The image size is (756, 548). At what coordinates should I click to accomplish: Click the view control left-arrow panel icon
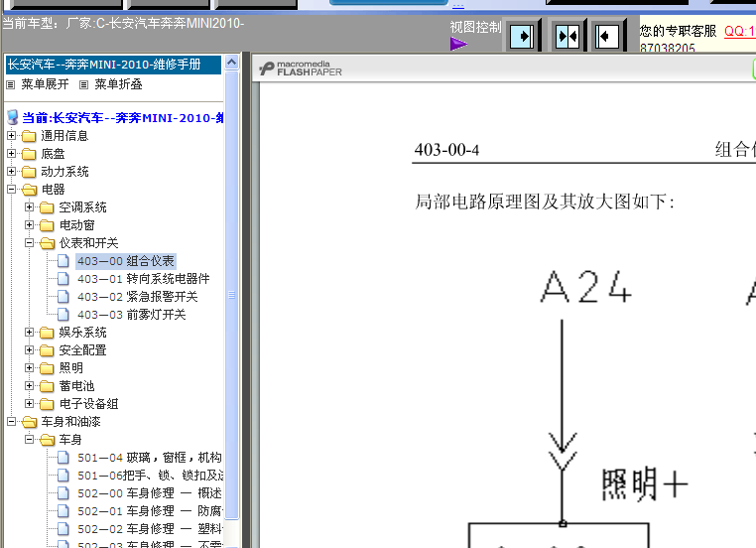pos(606,36)
